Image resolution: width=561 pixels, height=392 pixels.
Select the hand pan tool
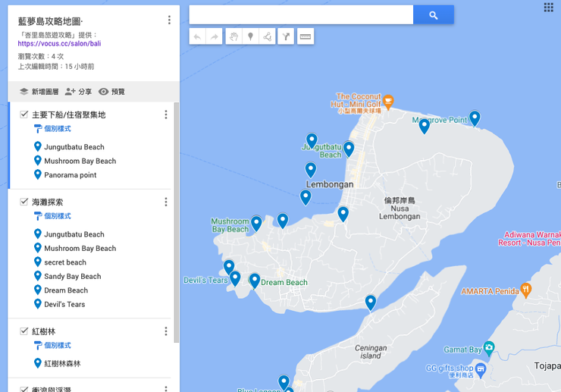[234, 36]
